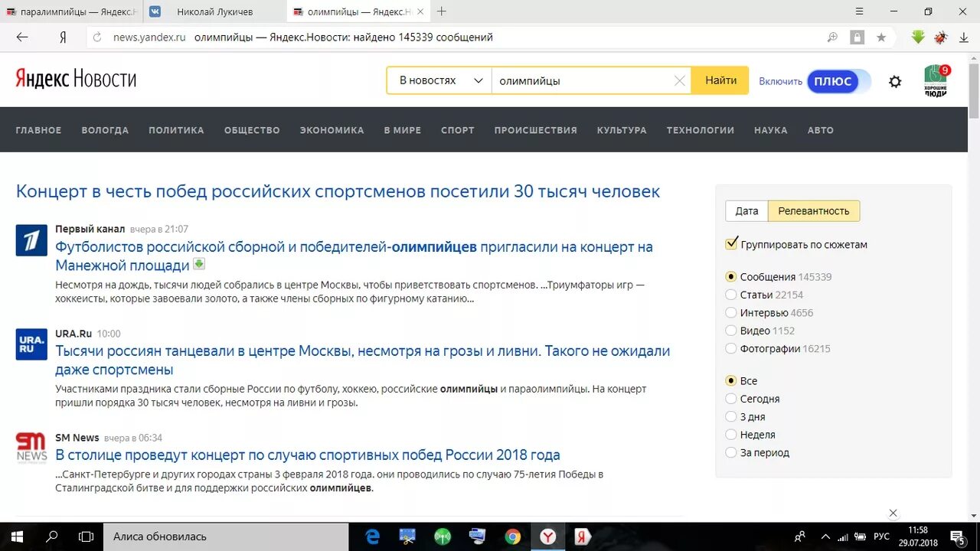Viewport: 980px width, 551px height.
Task: Open the ОБЩЕСТВО section
Action: point(252,130)
